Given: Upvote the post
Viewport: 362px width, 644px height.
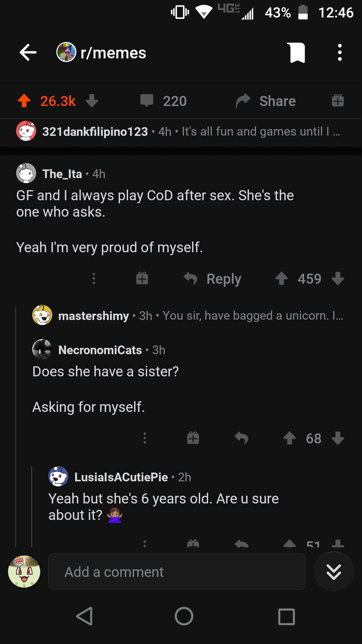Looking at the screenshot, I should [24, 100].
